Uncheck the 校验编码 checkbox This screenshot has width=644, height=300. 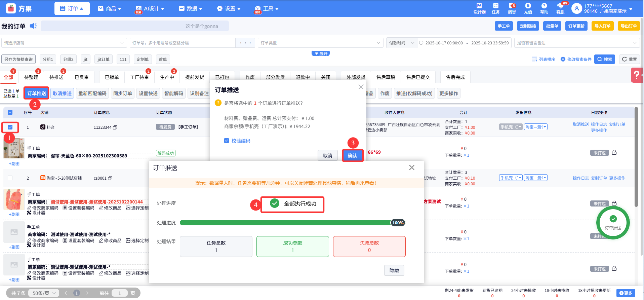[227, 141]
